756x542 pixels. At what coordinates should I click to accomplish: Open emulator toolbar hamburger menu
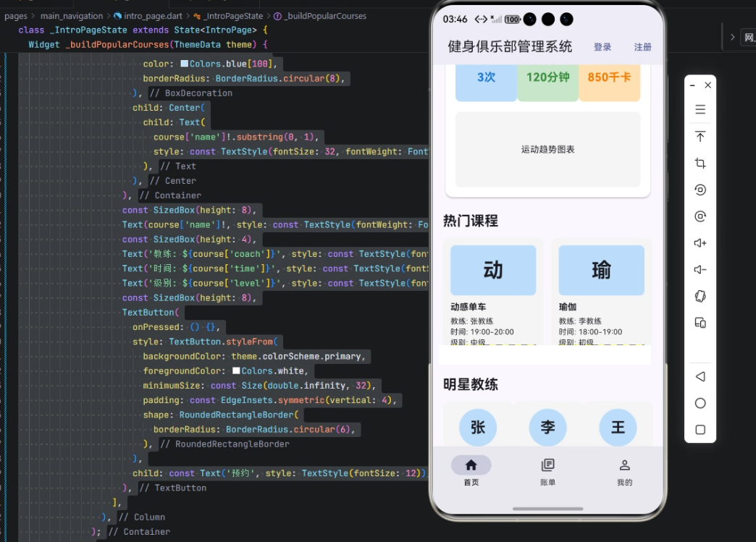point(700,109)
